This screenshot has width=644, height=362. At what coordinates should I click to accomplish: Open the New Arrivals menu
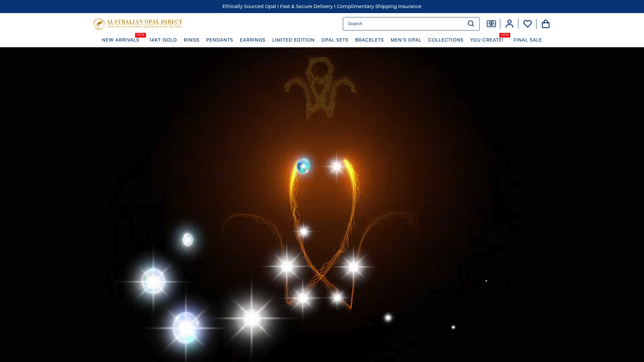point(120,40)
